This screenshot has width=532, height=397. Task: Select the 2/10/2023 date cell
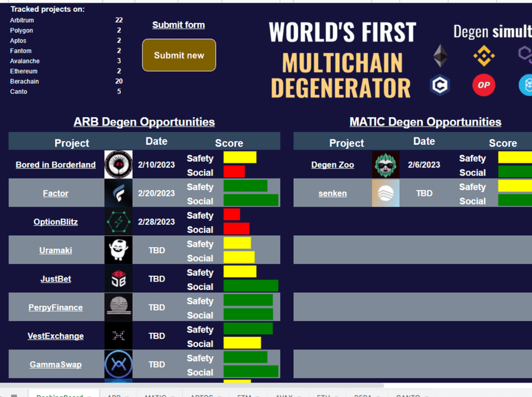(156, 165)
